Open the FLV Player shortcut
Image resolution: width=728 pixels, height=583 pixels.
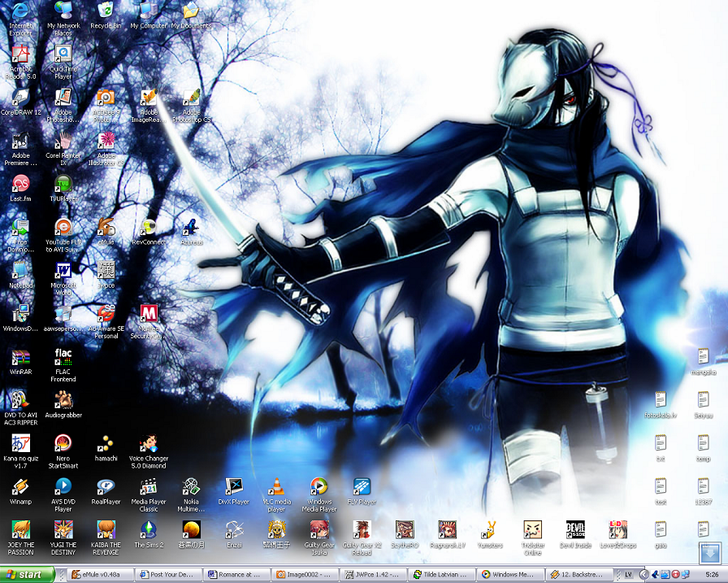coord(362,486)
